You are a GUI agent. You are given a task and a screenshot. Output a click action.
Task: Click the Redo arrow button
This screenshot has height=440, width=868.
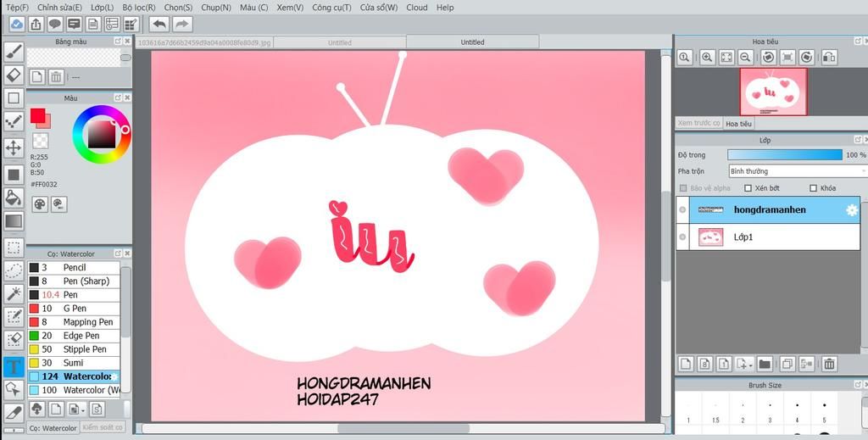[182, 24]
